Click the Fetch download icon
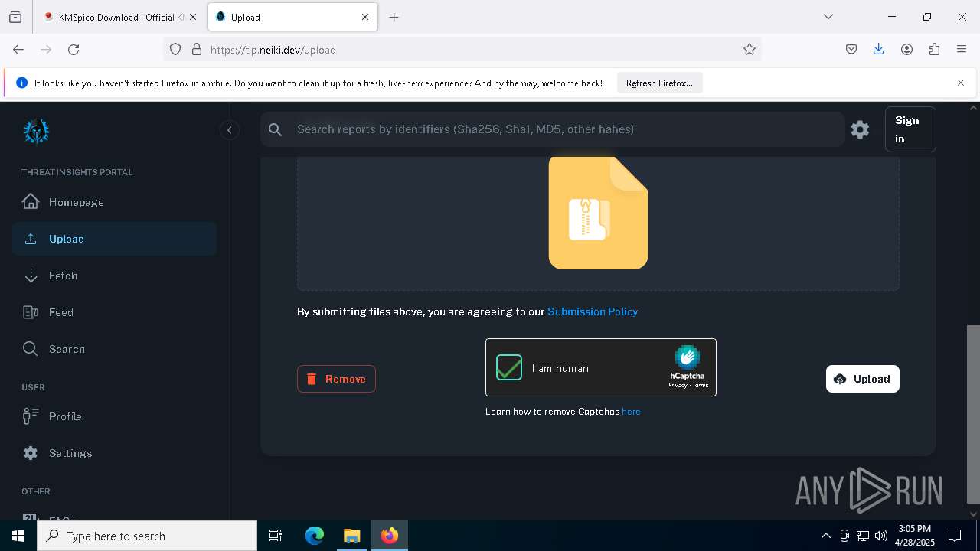The width and height of the screenshot is (980, 551). tap(31, 275)
